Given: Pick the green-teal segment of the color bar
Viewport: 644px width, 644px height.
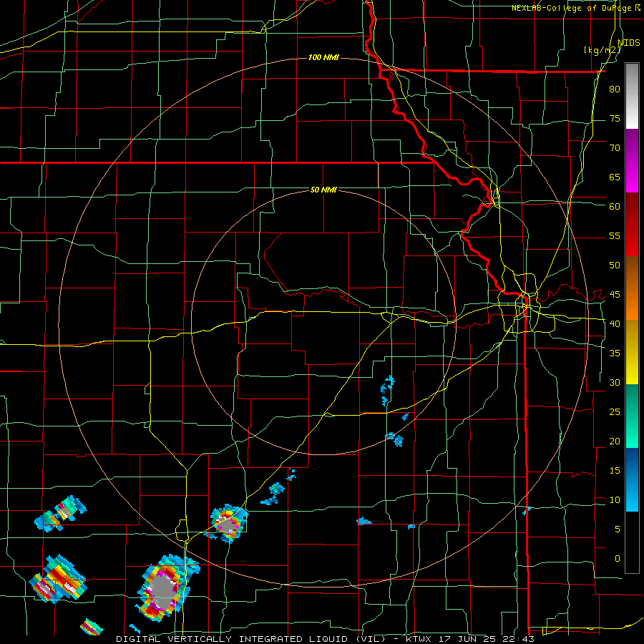Looking at the screenshot, I should coord(632,416).
